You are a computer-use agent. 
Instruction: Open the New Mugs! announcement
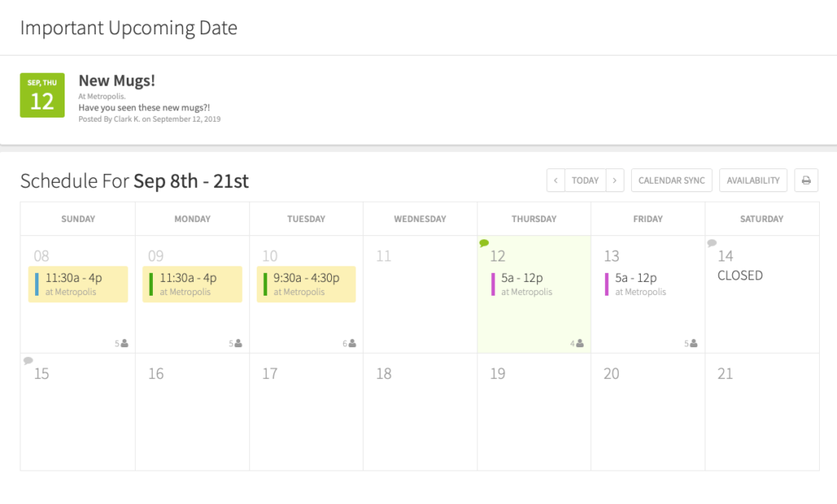(x=117, y=80)
